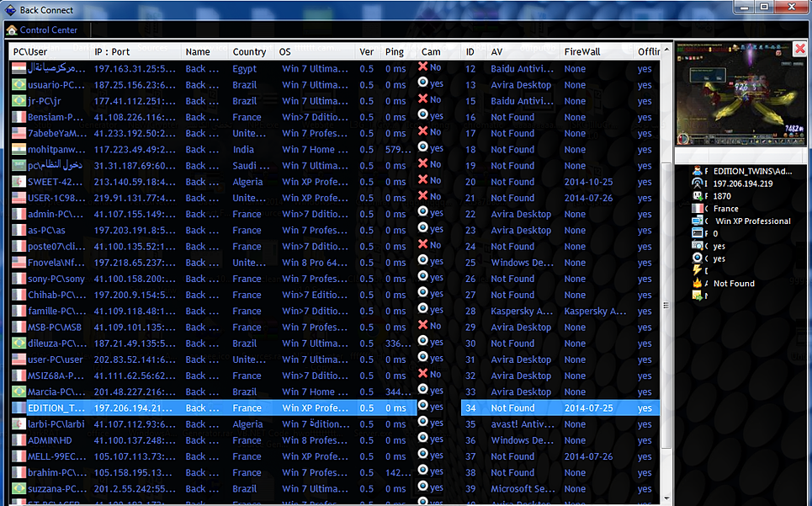The width and height of the screenshot is (812, 506).
Task: Click the webcam icon in ID 25 row
Action: pos(422,260)
